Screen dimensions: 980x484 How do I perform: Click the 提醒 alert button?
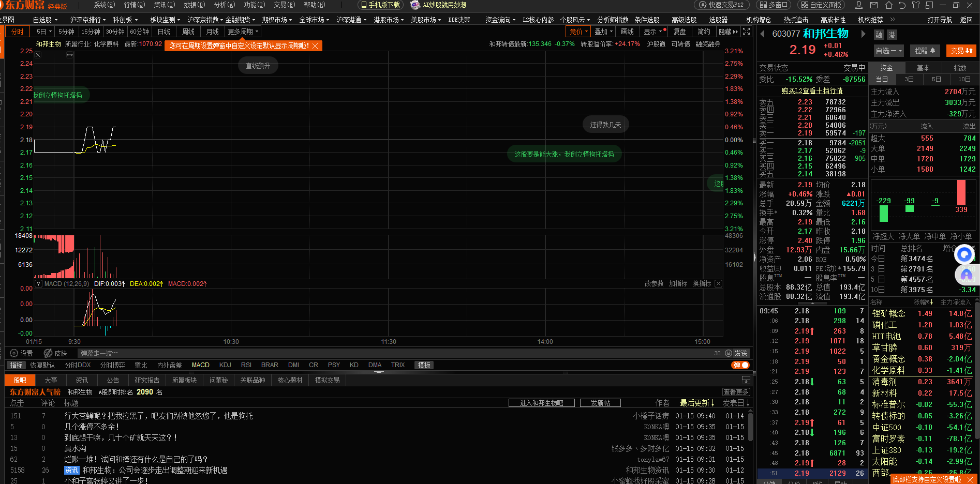(925, 51)
